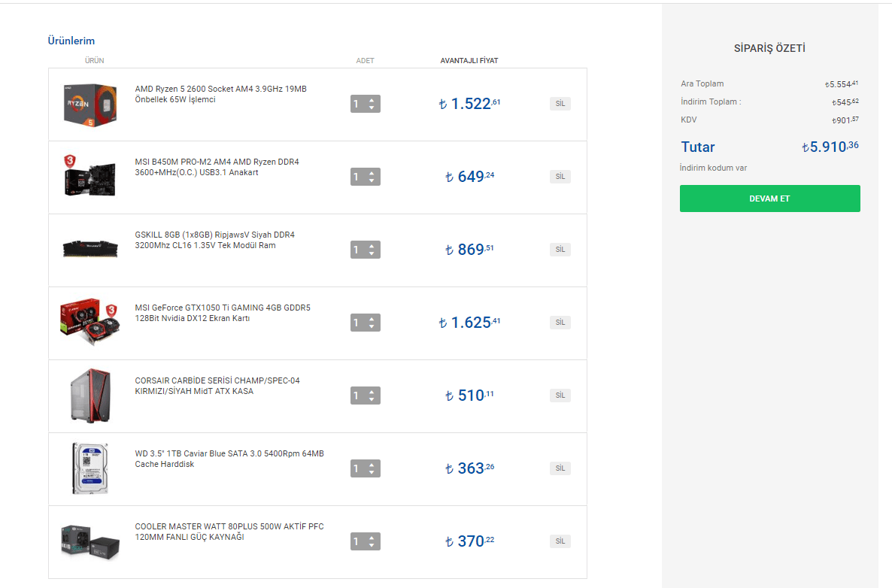
Task: Click the 'İndirim kodum var' link
Action: click(713, 168)
